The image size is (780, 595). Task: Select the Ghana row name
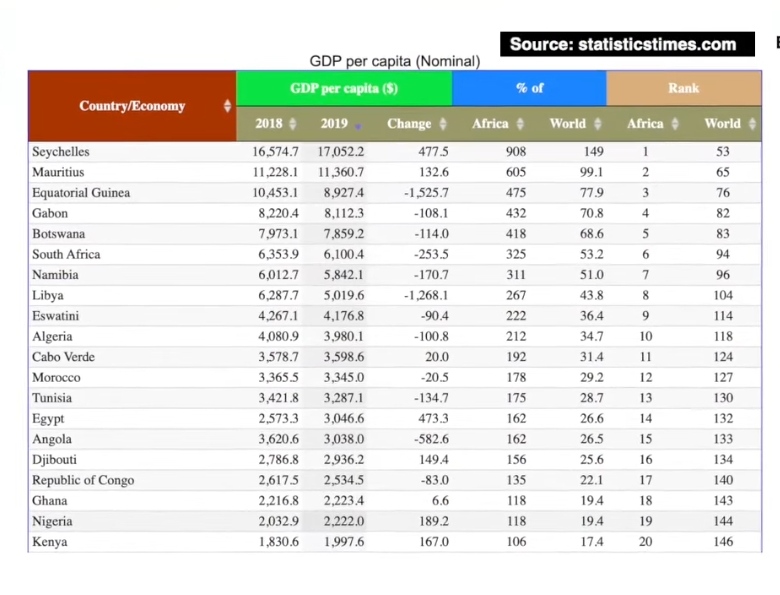(x=50, y=500)
